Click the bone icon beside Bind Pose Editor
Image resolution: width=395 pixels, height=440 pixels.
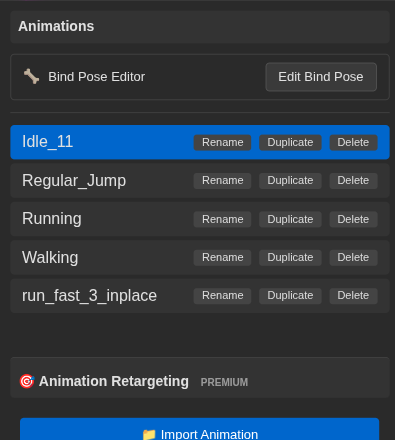point(31,77)
